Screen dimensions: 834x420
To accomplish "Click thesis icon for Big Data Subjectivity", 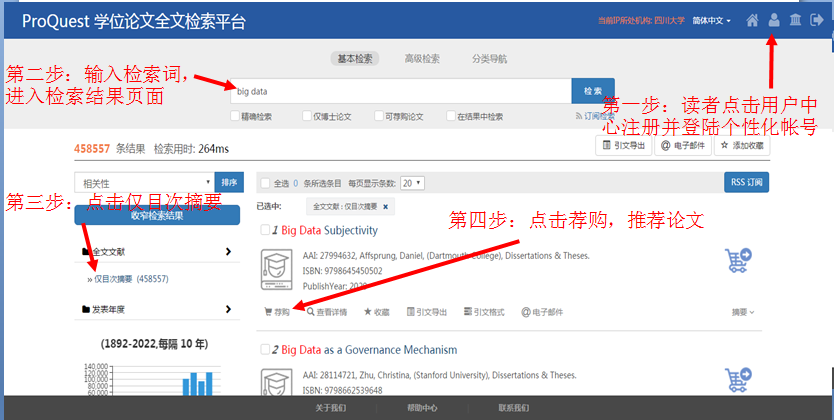I will click(277, 270).
